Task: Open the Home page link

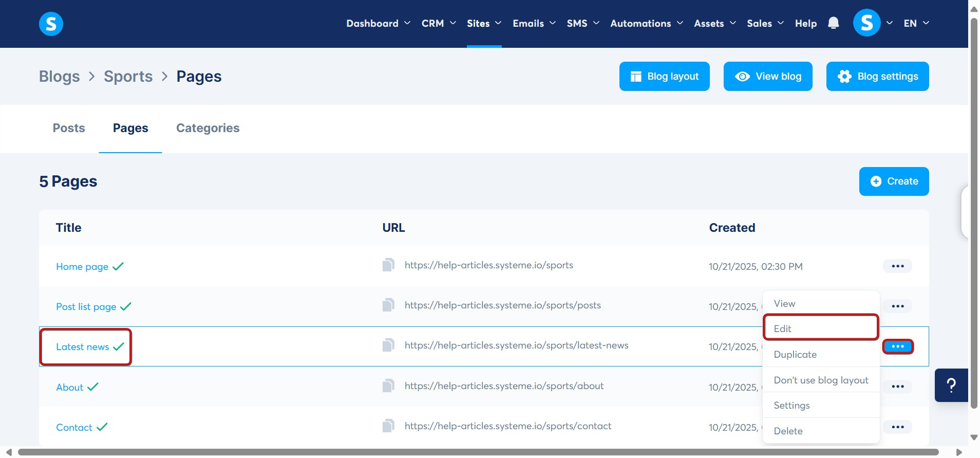Action: click(82, 266)
